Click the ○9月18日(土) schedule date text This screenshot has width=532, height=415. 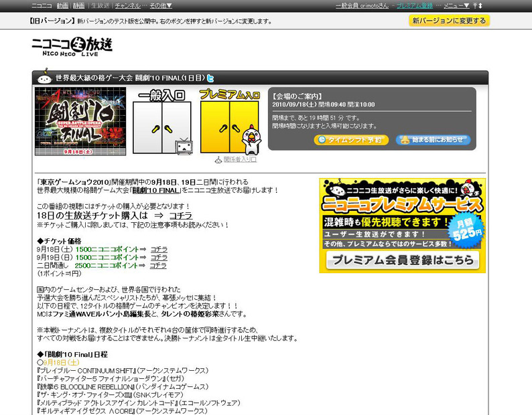point(58,362)
